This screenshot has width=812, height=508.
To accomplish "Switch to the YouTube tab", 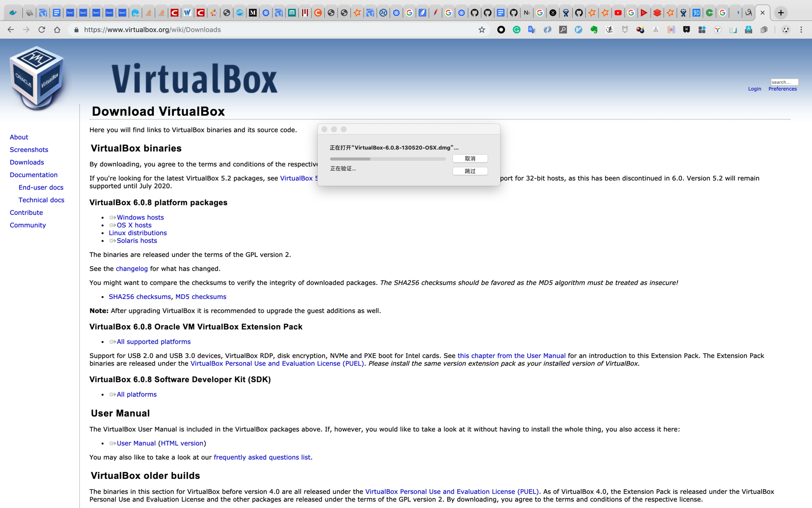I will [618, 13].
